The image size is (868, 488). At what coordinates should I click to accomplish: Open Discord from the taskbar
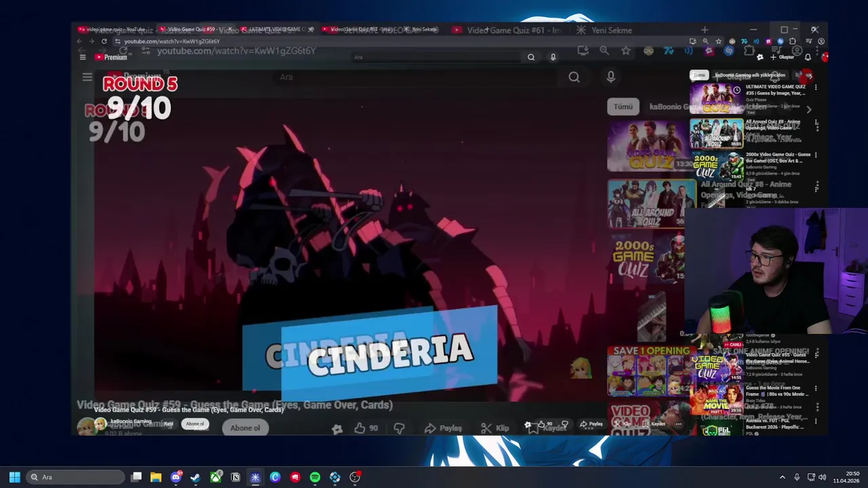(x=176, y=477)
